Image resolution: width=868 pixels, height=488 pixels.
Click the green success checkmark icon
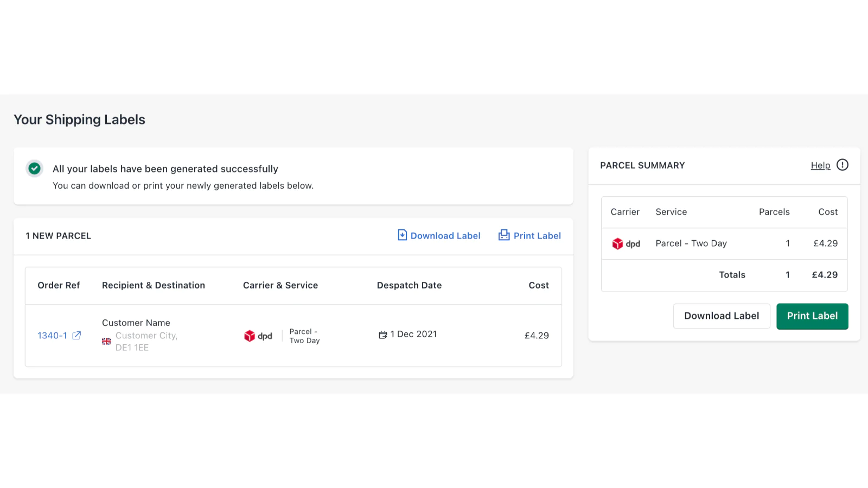(x=34, y=169)
